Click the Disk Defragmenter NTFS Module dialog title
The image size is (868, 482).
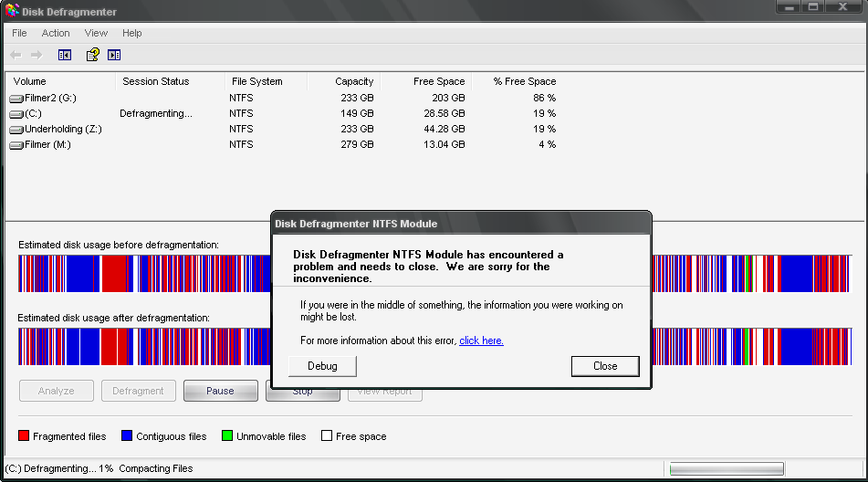(356, 225)
